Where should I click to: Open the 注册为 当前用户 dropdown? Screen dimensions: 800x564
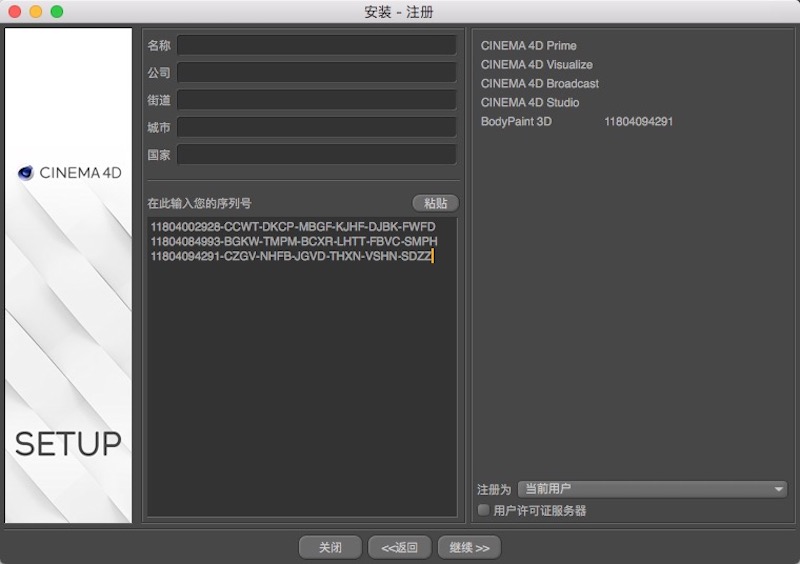coord(652,489)
